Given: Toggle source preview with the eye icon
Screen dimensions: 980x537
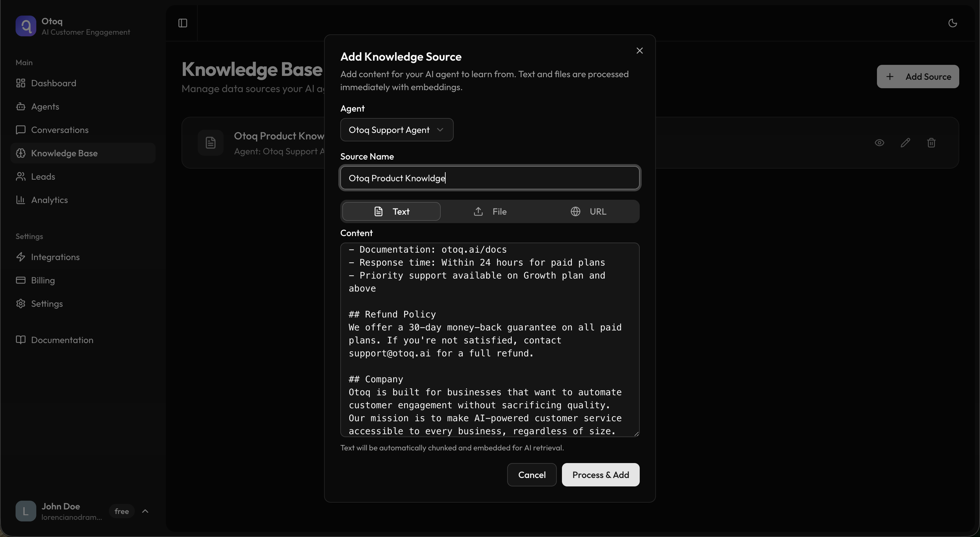Looking at the screenshot, I should click(x=879, y=143).
